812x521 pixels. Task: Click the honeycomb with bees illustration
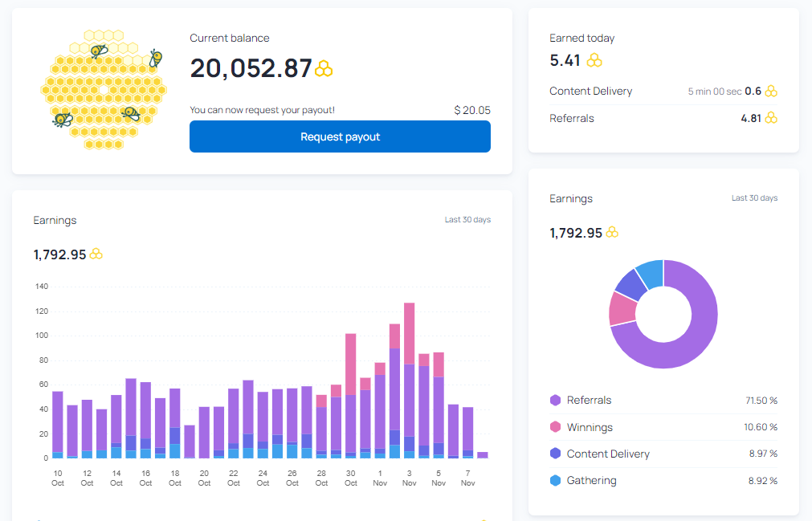pos(104,90)
